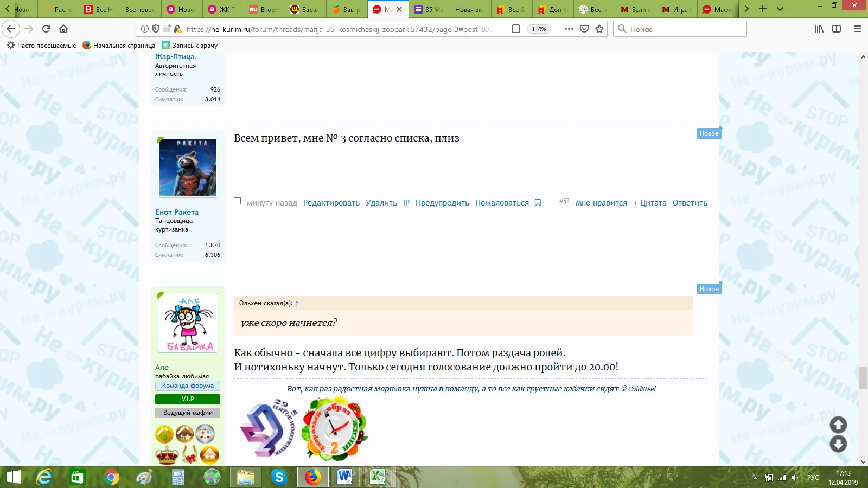
Task: Open 'Часто посещаемые' bookmarks folder
Action: 42,46
